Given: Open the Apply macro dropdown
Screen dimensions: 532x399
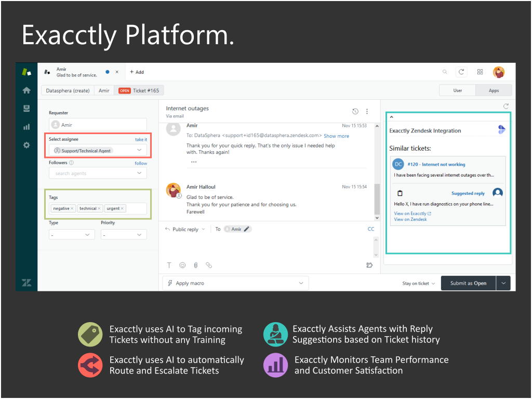Looking at the screenshot, I should [235, 283].
